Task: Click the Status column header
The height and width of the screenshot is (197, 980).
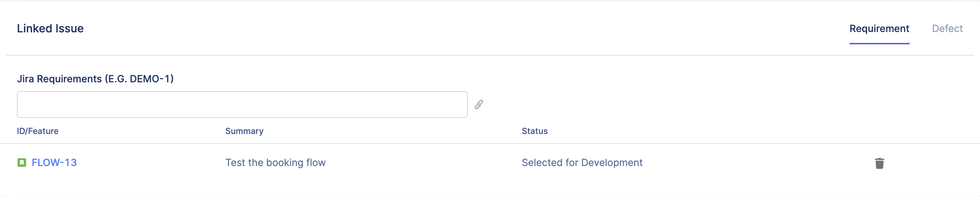Action: tap(534, 131)
